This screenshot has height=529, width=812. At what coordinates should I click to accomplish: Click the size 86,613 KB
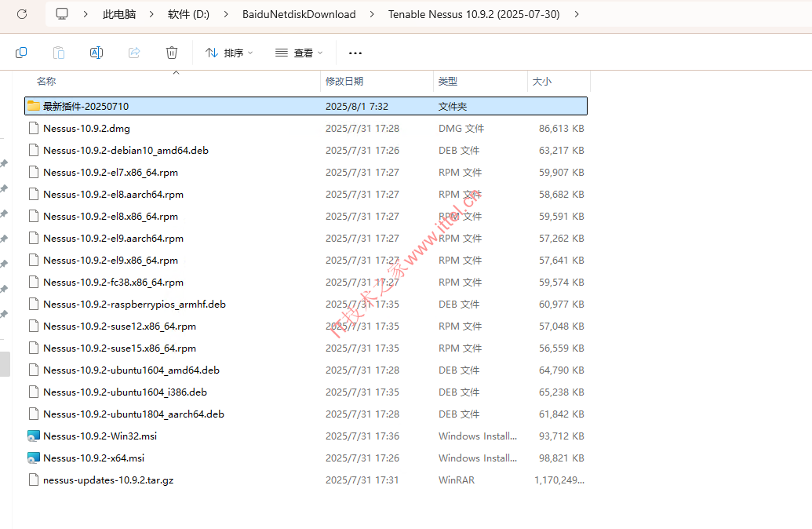(562, 129)
